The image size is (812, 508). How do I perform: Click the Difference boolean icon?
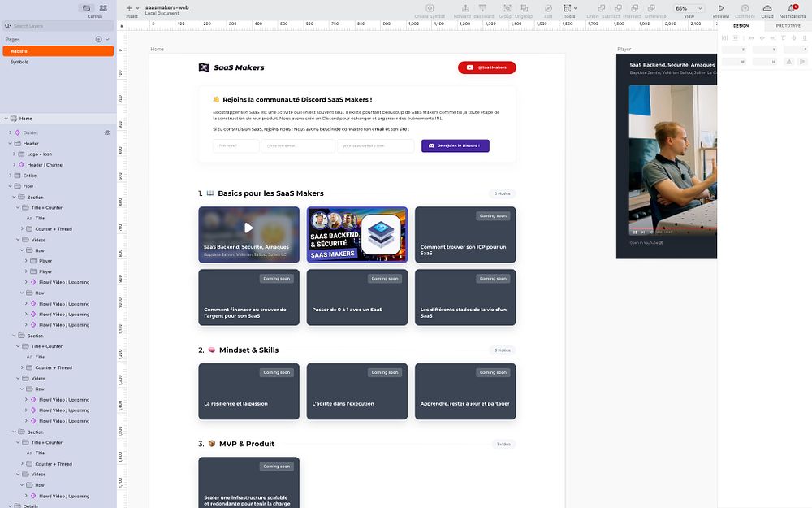pos(651,8)
